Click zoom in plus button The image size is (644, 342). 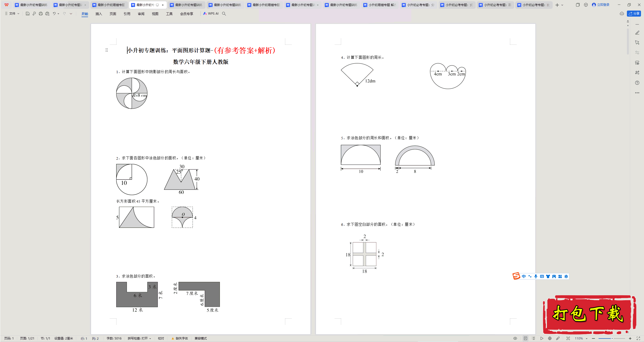[x=630, y=338]
